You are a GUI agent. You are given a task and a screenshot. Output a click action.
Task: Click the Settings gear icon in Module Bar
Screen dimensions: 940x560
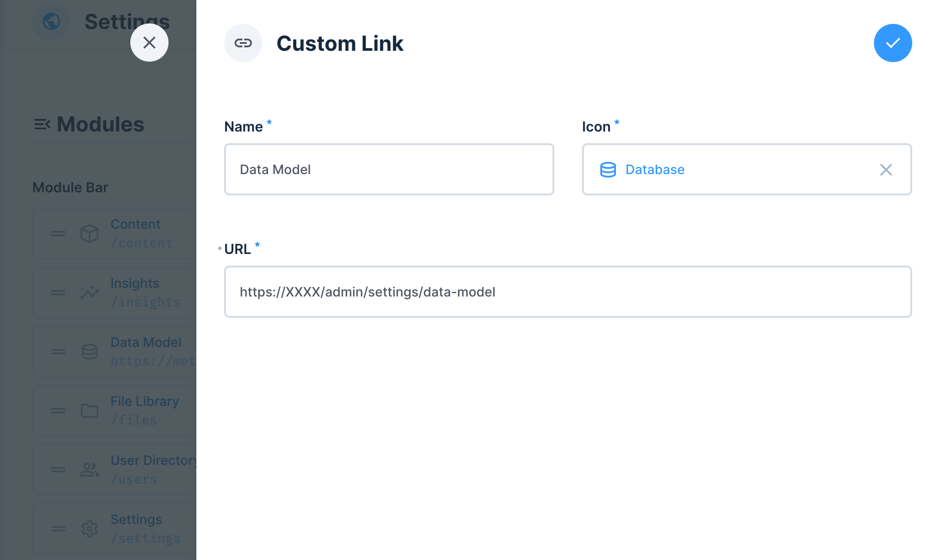click(89, 529)
